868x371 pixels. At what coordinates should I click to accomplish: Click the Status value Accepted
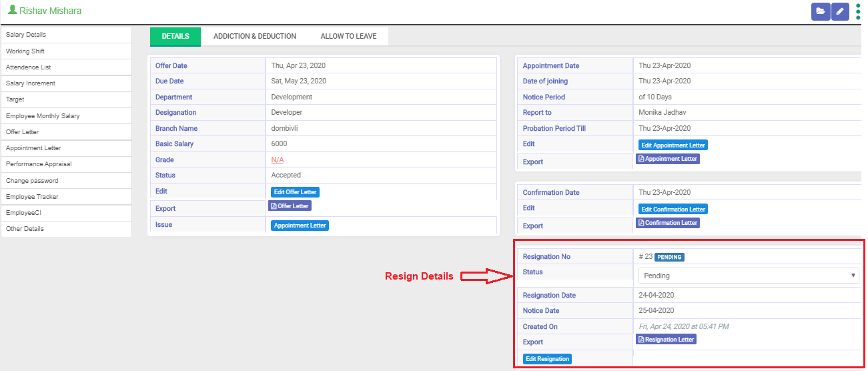286,175
